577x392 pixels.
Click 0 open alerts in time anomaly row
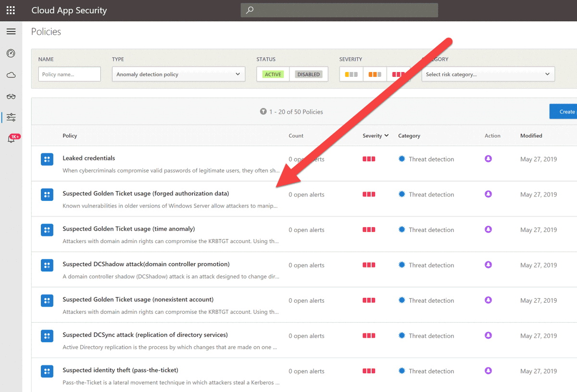click(x=306, y=230)
